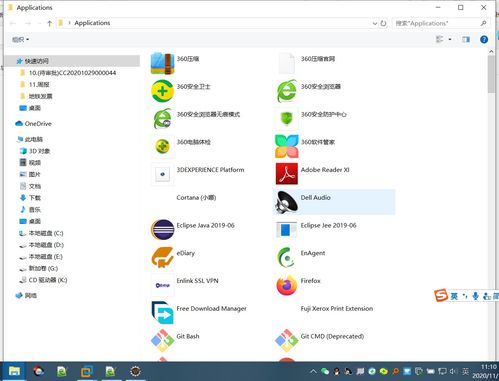Open the 图片 folder
This screenshot has width=499, height=381.
point(35,174)
